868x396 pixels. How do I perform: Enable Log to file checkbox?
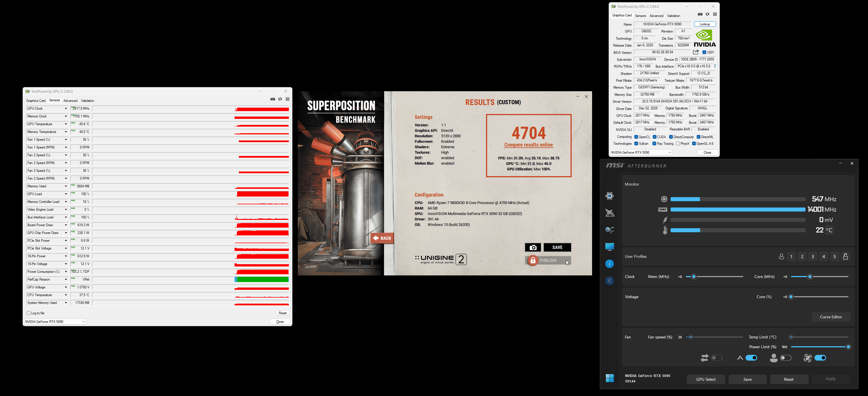click(29, 313)
